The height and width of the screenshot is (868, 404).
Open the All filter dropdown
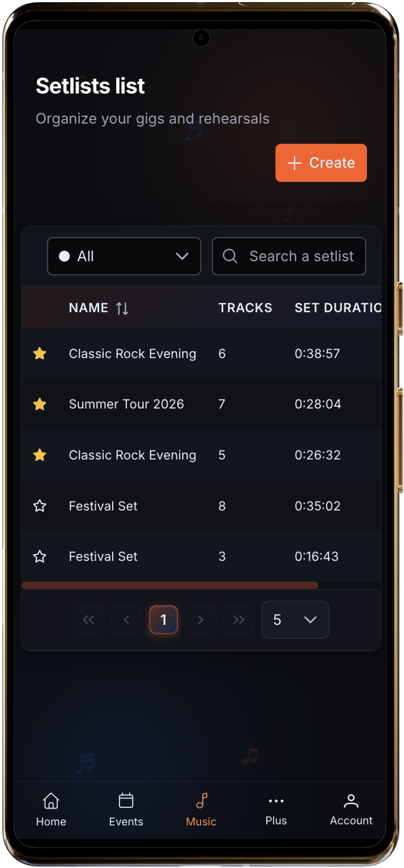124,256
